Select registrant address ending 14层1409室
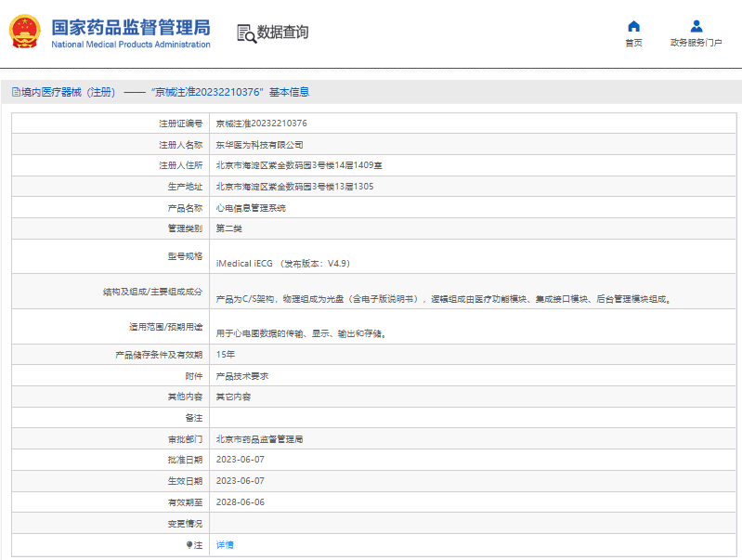The height and width of the screenshot is (560, 742). click(299, 165)
